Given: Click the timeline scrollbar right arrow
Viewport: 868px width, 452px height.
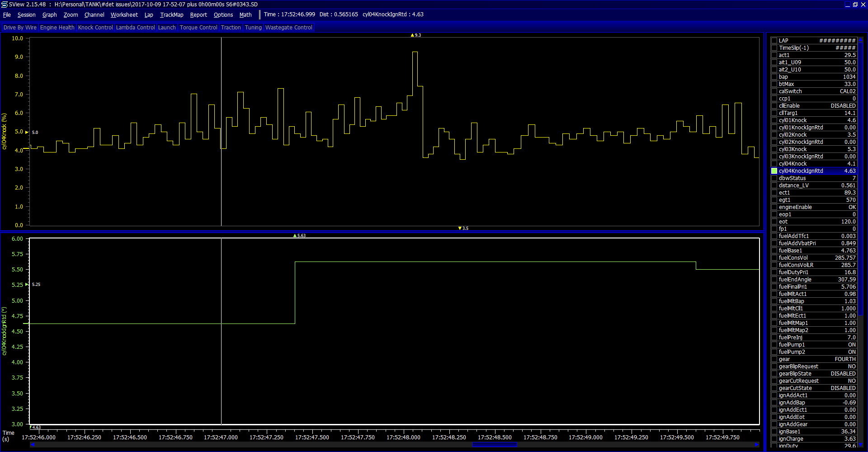Looking at the screenshot, I should [757, 445].
